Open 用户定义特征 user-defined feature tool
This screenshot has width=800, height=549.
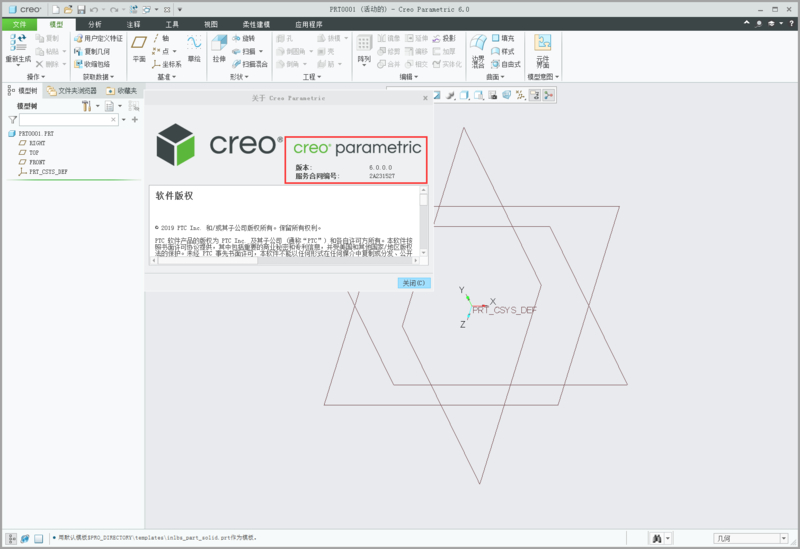98,38
